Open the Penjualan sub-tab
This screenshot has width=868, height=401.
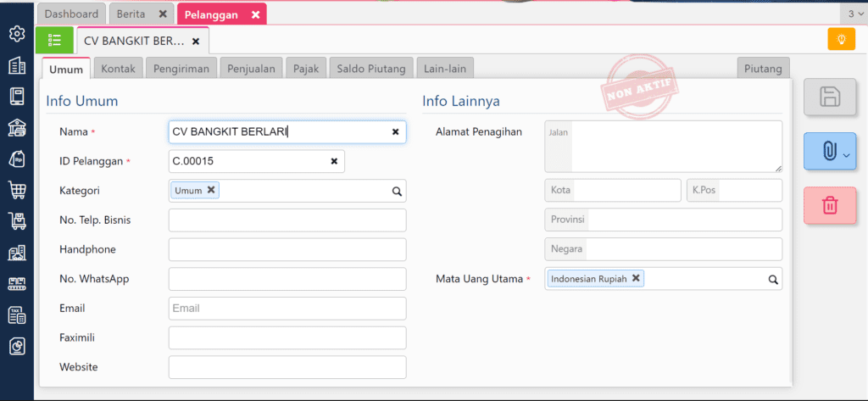tap(251, 70)
